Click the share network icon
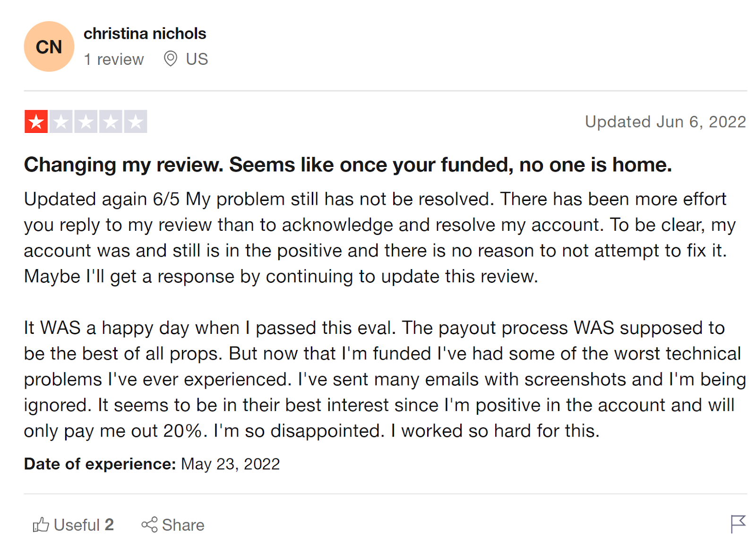This screenshot has width=756, height=550. (x=149, y=524)
